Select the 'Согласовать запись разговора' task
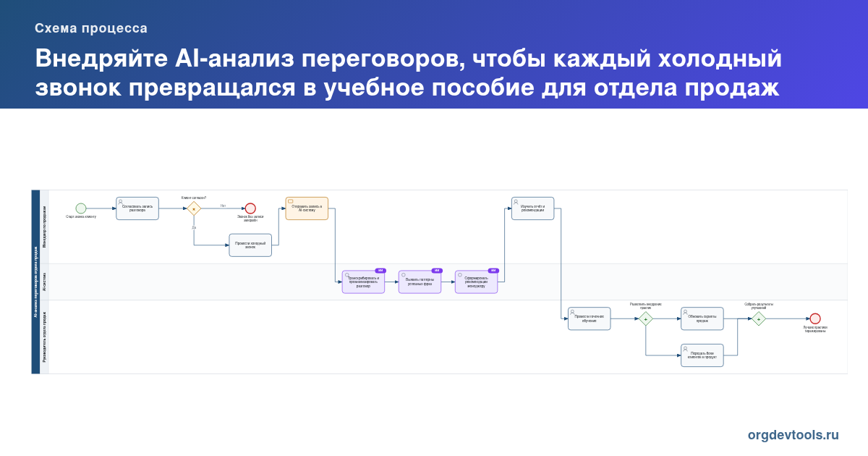 [x=137, y=208]
